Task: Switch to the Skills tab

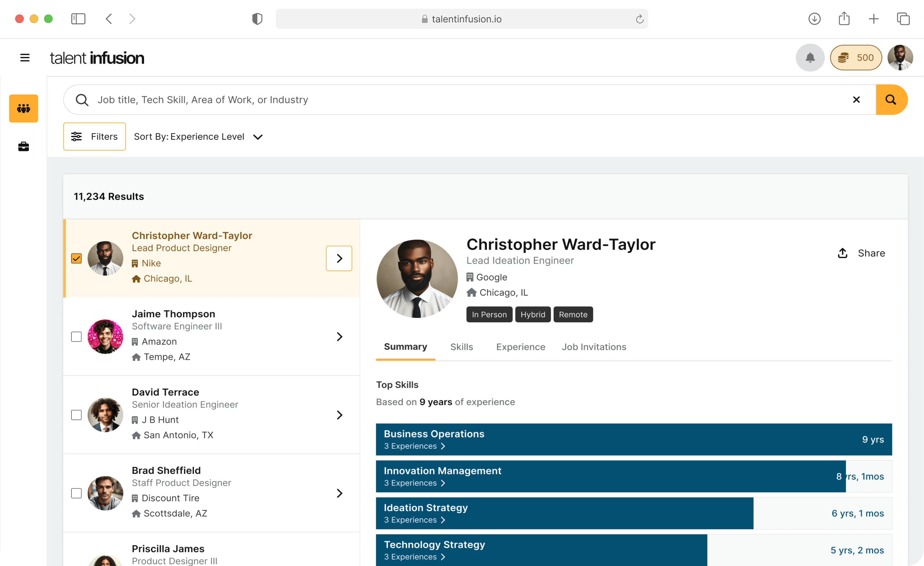Action: click(x=461, y=347)
